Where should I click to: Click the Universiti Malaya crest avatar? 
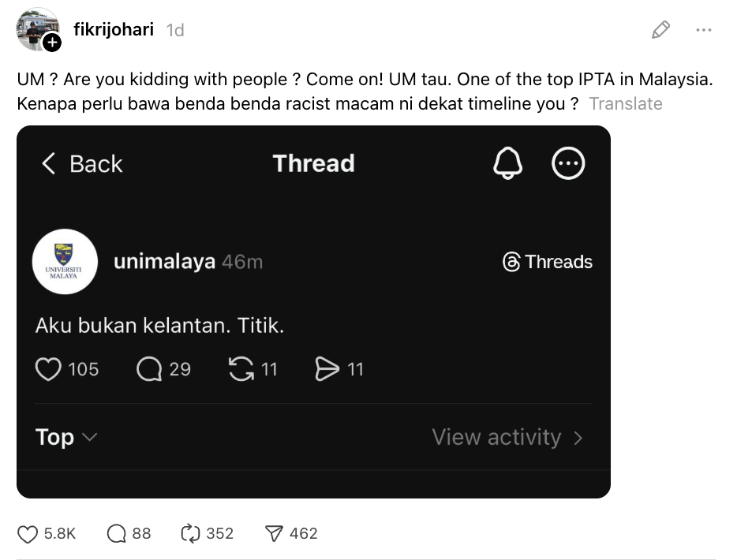(x=65, y=261)
